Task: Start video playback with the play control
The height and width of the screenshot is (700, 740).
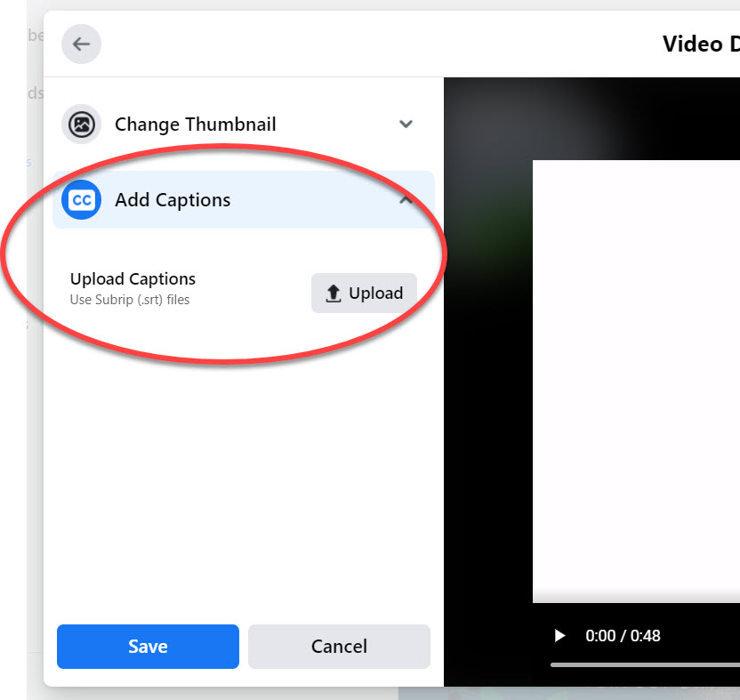Action: 560,635
